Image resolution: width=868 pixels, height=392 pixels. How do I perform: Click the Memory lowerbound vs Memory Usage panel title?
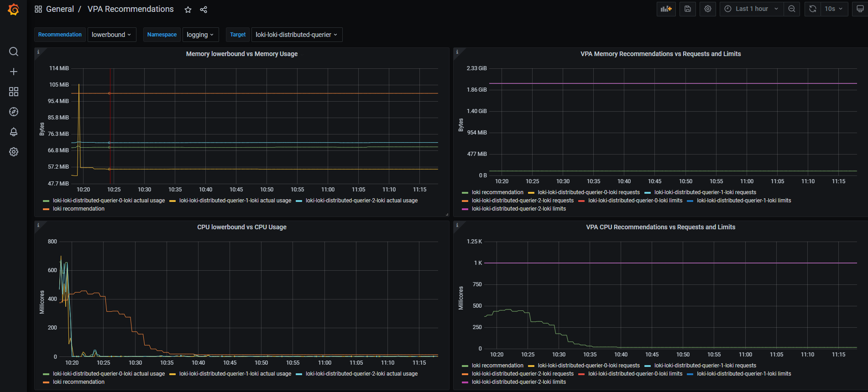241,54
